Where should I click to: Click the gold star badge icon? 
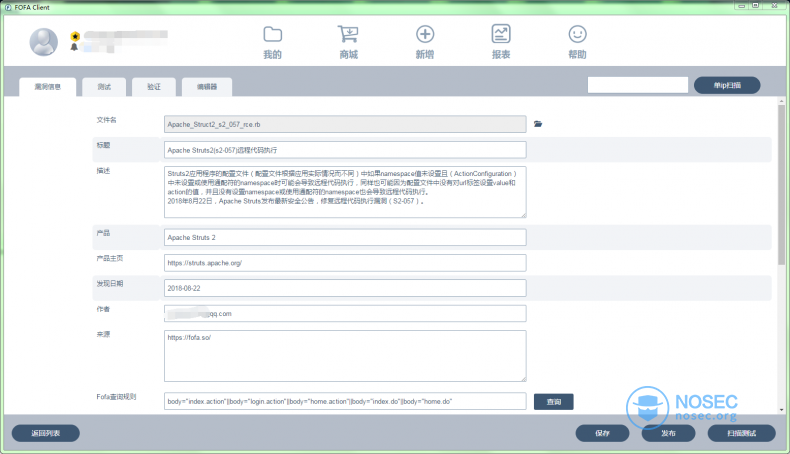pos(75,36)
